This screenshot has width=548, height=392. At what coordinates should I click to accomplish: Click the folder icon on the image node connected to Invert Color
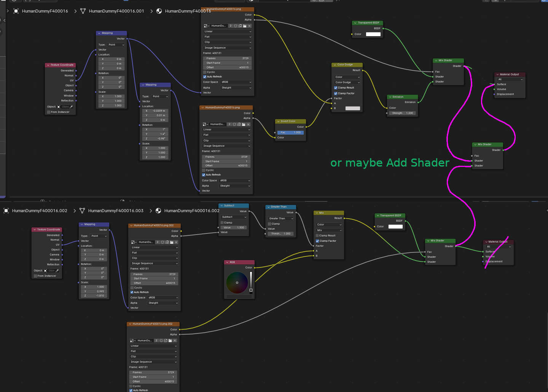[244, 124]
